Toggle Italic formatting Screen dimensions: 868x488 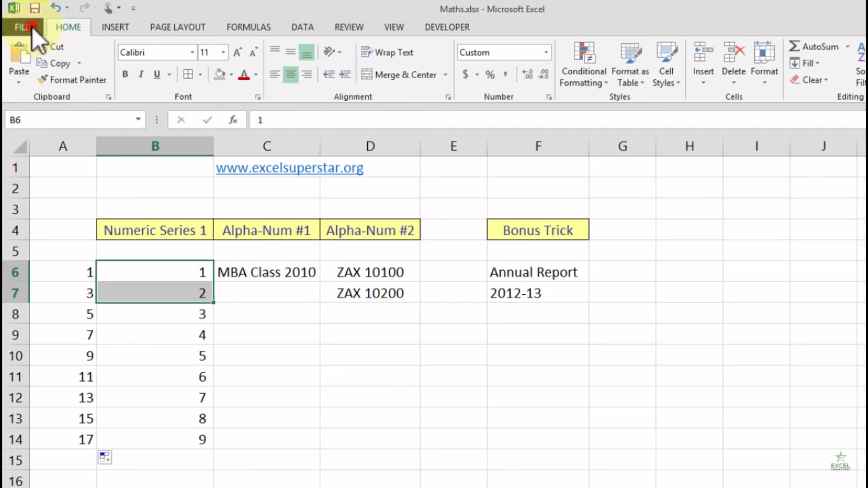141,74
